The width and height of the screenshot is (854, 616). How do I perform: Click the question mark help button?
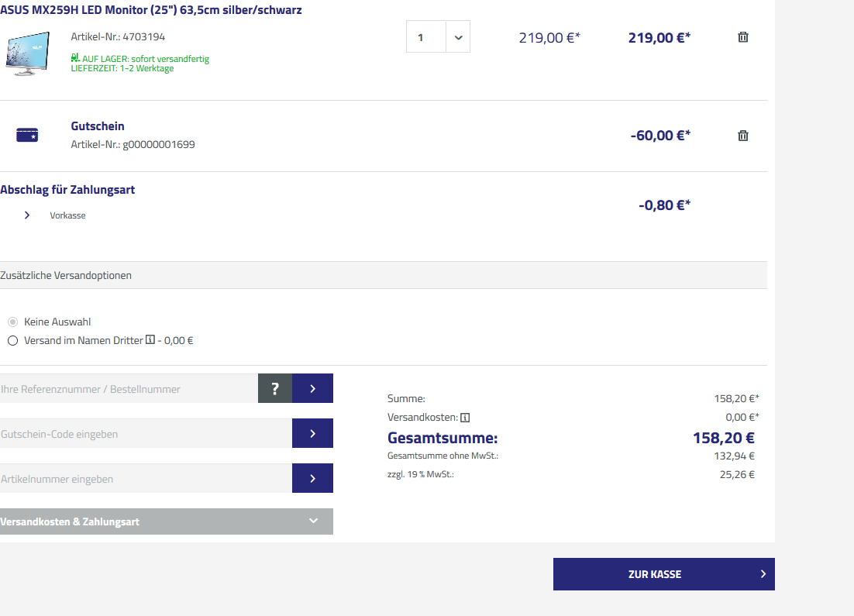(274, 388)
